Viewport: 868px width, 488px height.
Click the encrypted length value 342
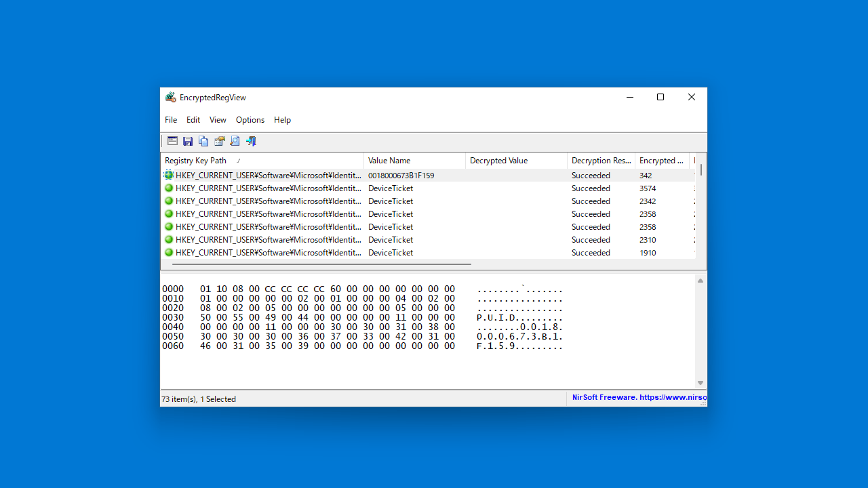[646, 175]
